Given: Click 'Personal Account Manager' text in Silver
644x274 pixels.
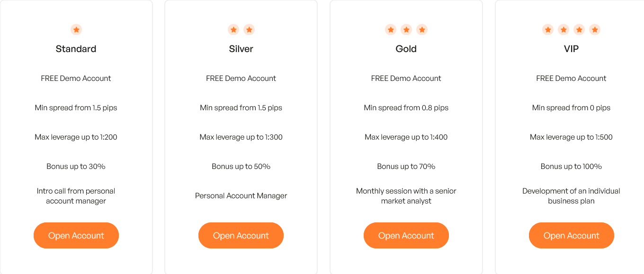Looking at the screenshot, I should click(x=241, y=196).
